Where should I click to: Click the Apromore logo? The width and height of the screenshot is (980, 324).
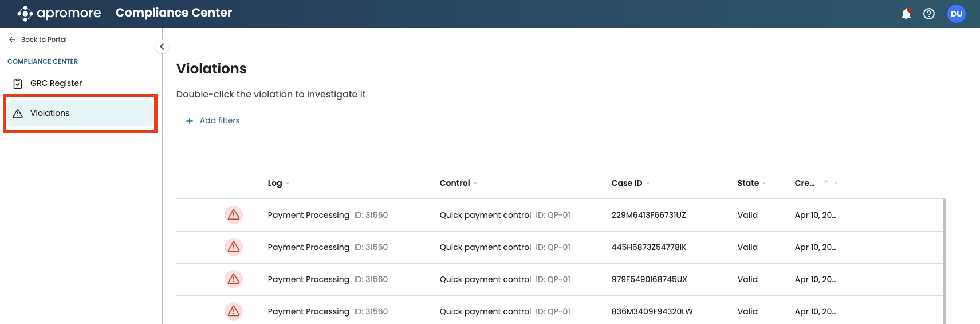point(60,13)
